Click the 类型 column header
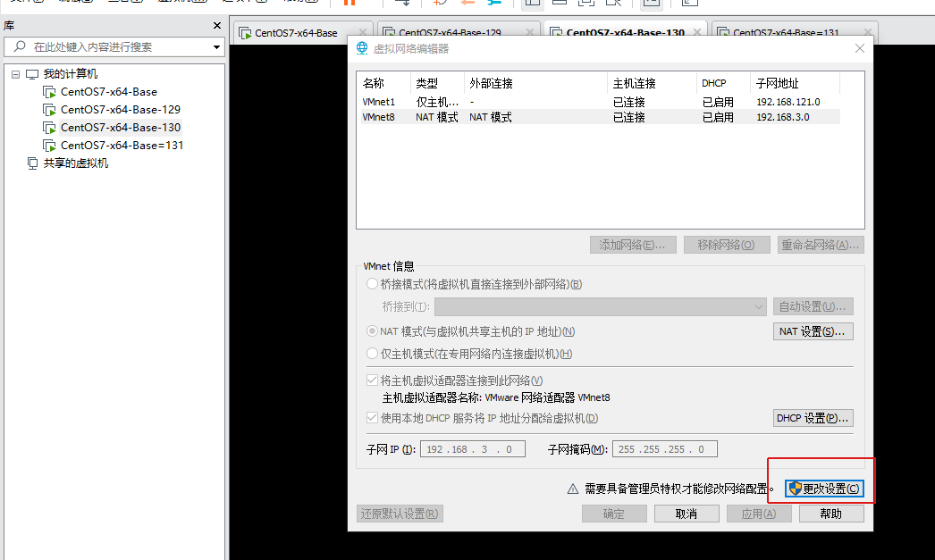Viewport: 935px width, 560px height. [438, 83]
